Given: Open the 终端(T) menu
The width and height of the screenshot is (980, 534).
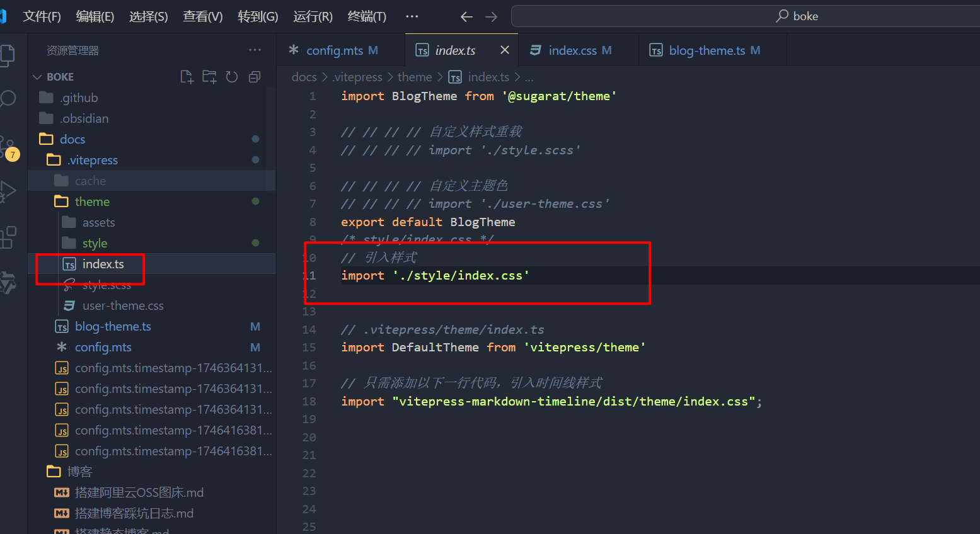Looking at the screenshot, I should [x=367, y=16].
